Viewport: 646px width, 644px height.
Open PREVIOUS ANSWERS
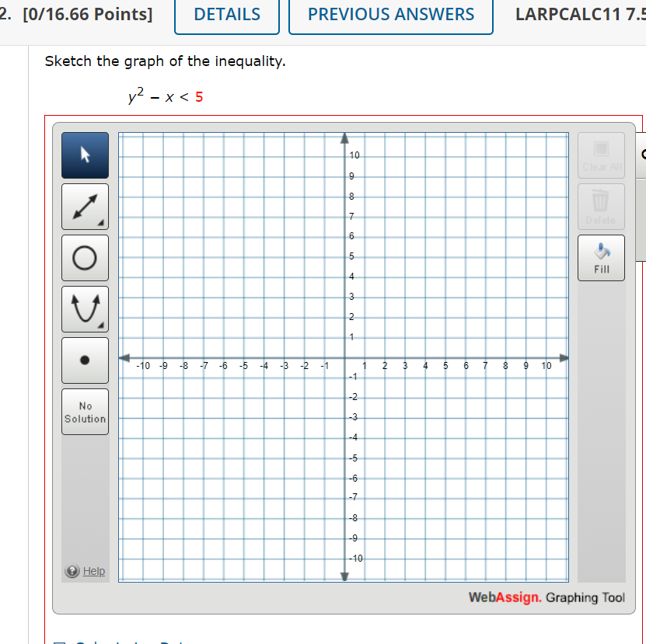coord(390,14)
